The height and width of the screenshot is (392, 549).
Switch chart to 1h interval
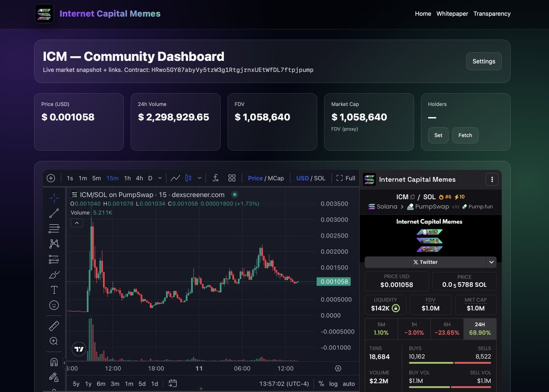point(127,178)
